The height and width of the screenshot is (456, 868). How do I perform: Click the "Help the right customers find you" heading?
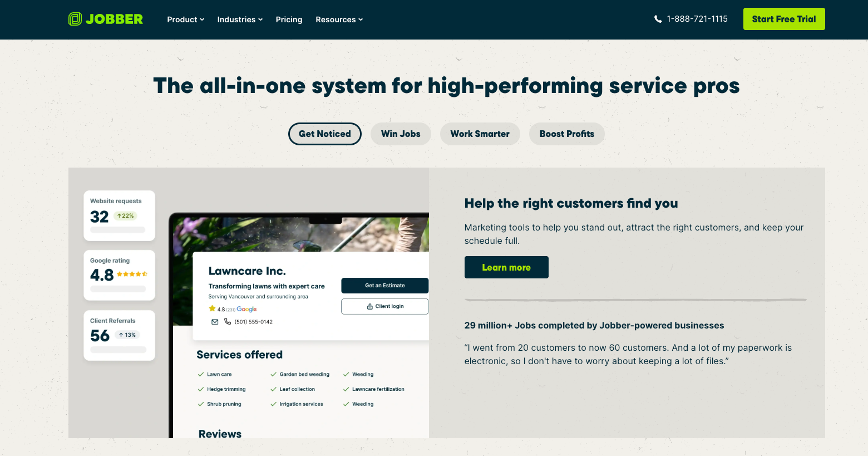point(571,203)
